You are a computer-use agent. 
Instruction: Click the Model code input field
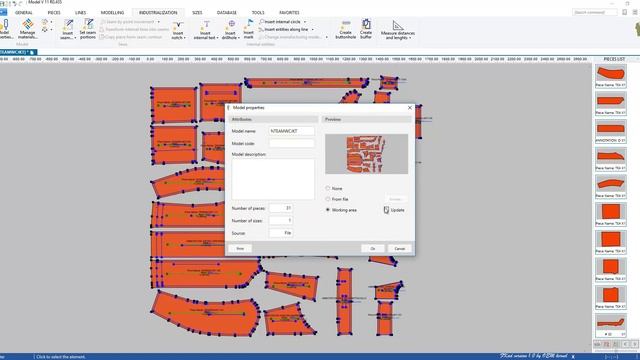(x=291, y=143)
